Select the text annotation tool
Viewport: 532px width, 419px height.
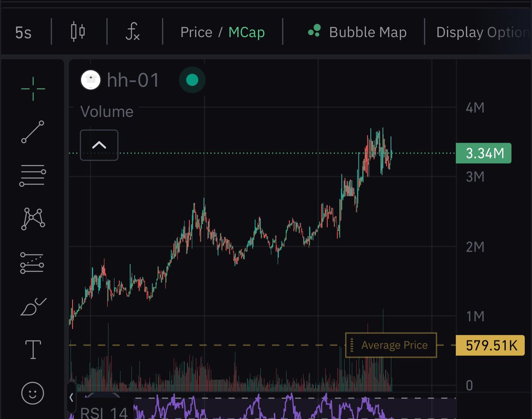point(33,349)
